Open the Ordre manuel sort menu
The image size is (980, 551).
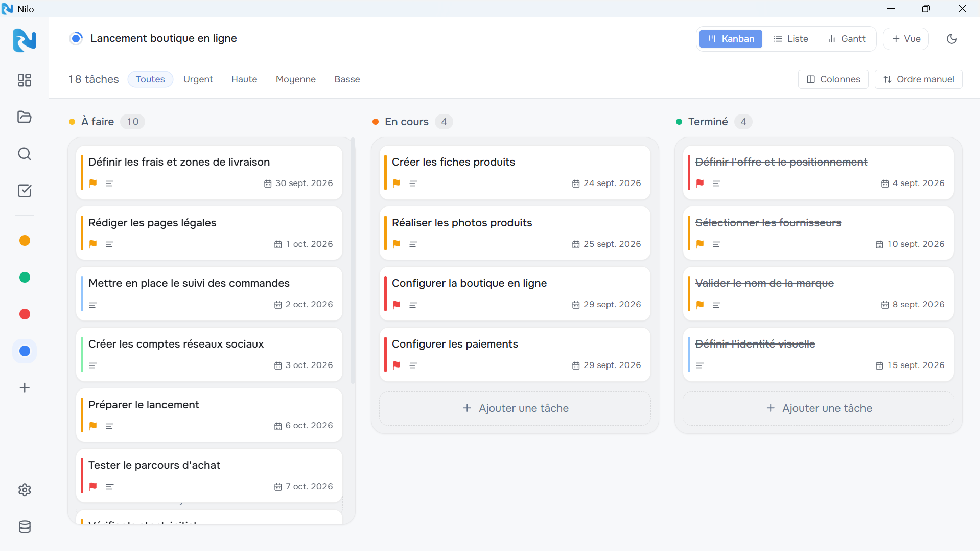pos(919,79)
